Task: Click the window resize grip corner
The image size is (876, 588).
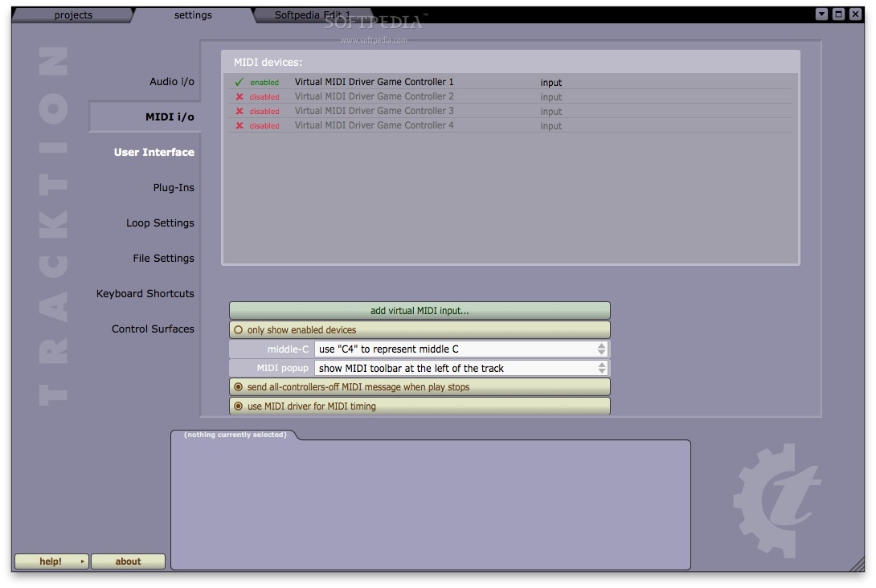Action: coord(857,565)
